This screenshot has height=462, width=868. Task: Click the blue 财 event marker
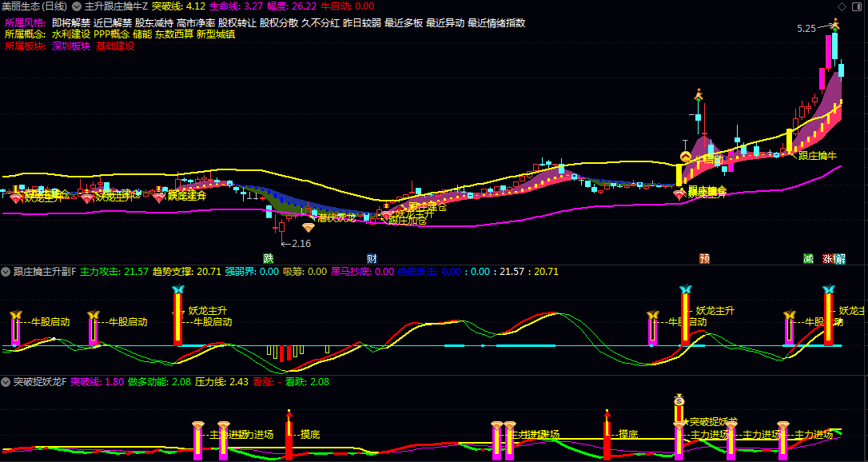372,258
